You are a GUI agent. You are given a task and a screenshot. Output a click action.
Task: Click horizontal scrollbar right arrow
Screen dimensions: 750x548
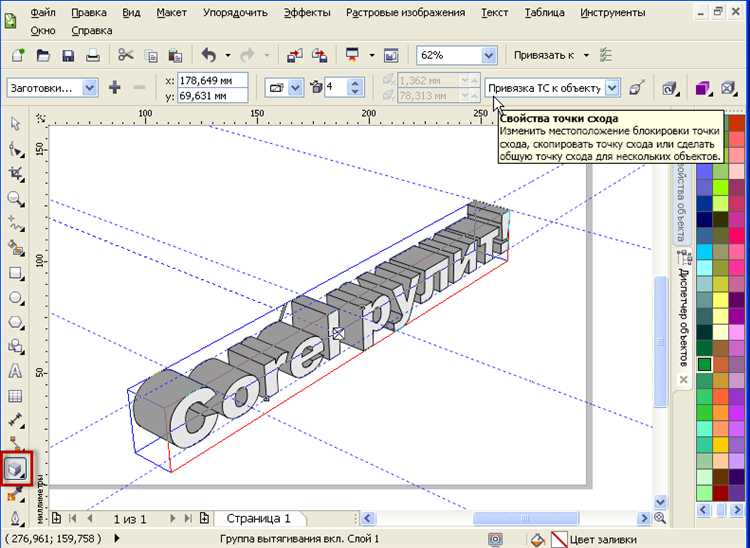644,518
